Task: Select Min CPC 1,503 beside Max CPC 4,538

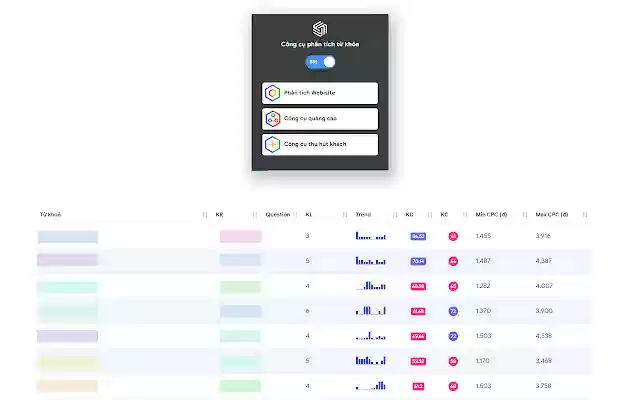Action: pyautogui.click(x=483, y=336)
